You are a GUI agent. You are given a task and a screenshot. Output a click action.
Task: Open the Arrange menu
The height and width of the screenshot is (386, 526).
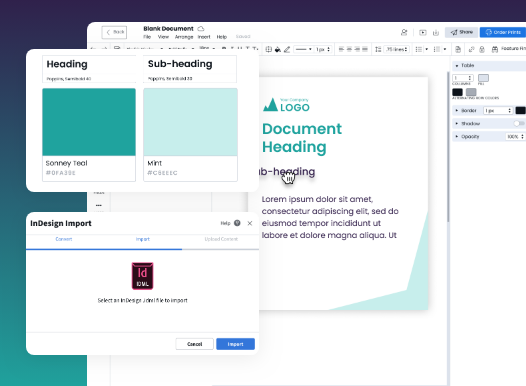click(184, 37)
